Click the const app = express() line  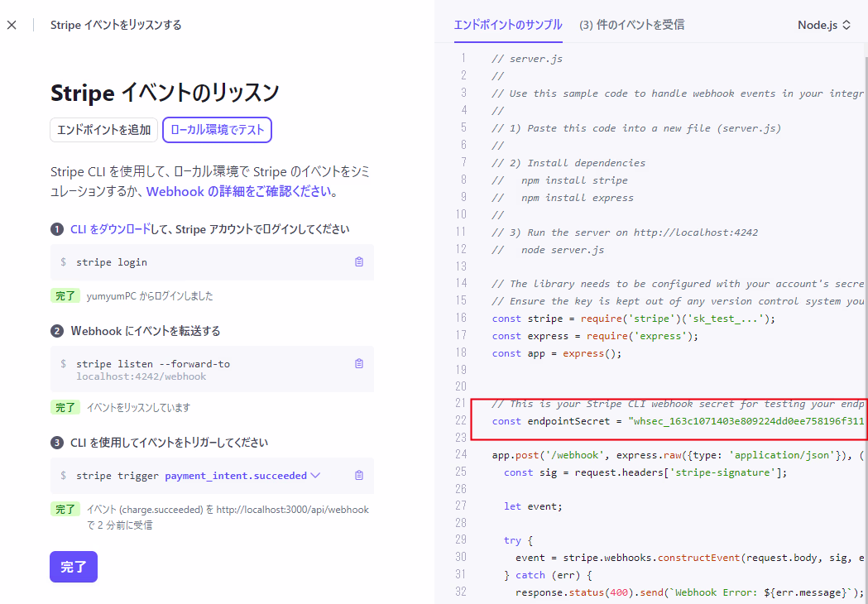(557, 353)
